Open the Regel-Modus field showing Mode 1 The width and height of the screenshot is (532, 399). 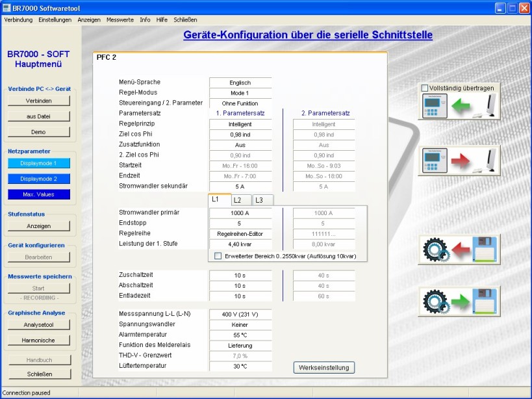click(x=240, y=93)
